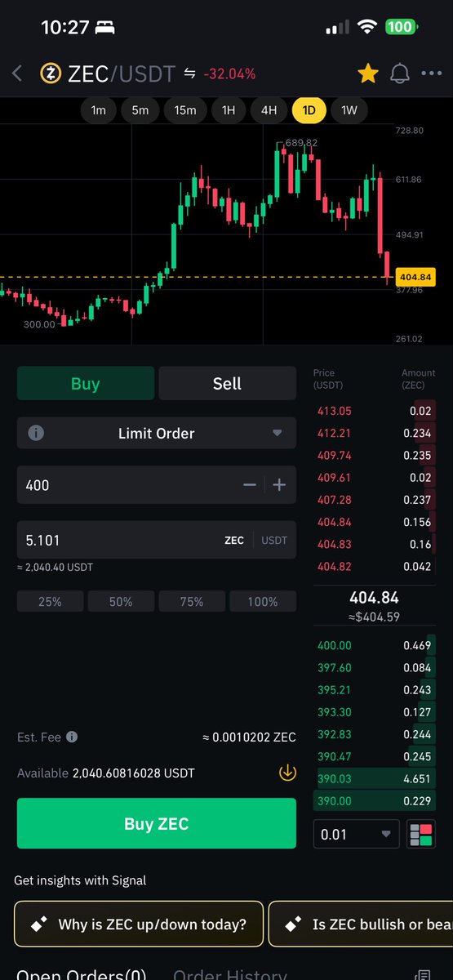Tap the order book layout icon

coord(422,835)
